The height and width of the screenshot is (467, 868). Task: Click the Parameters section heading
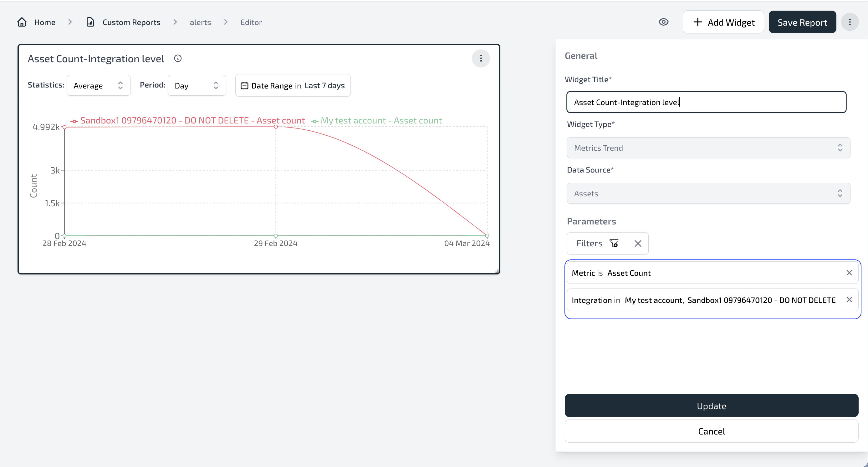591,221
